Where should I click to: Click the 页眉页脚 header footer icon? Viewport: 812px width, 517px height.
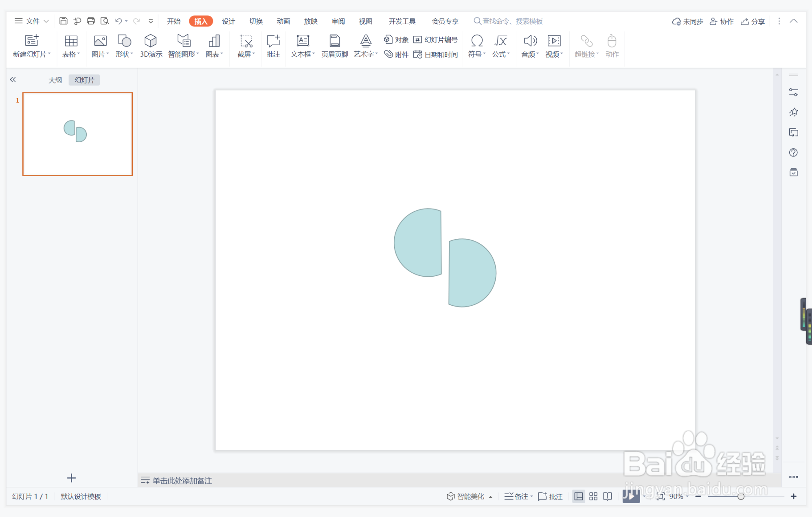[x=334, y=41]
